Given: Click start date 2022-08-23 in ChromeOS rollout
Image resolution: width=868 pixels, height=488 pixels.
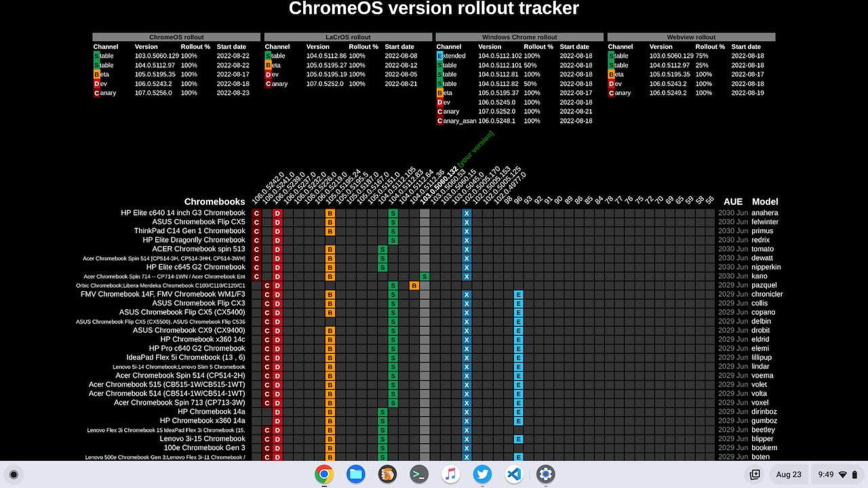Looking at the screenshot, I should 233,93.
